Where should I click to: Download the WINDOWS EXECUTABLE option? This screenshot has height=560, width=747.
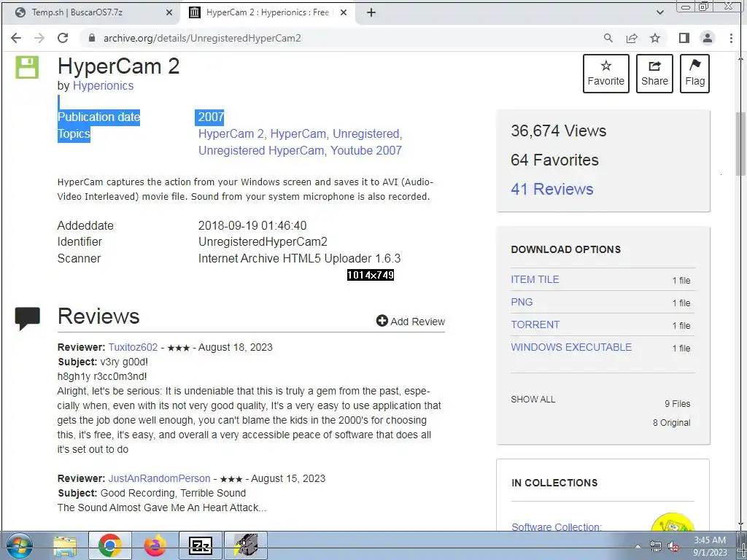point(571,347)
